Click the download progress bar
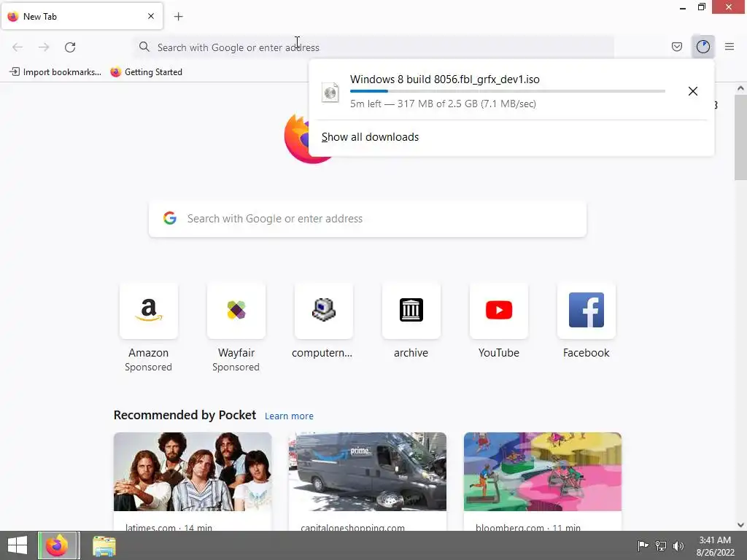747x560 pixels. click(508, 91)
